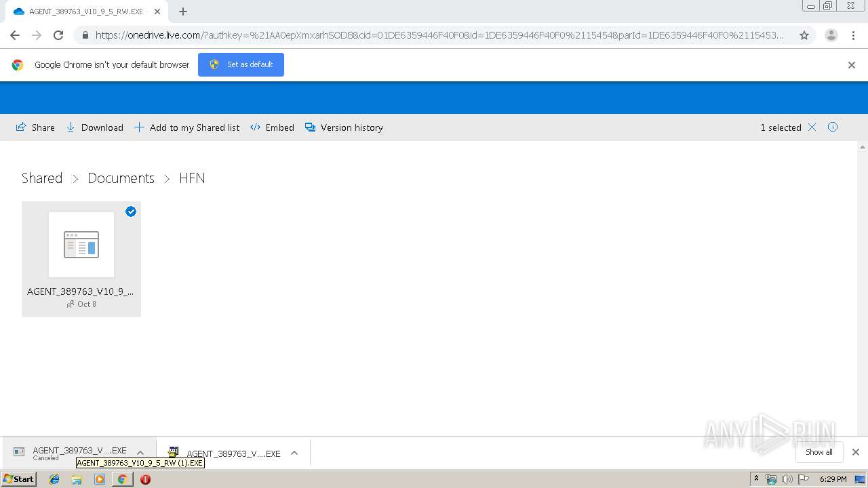
Task: Uncheck the selected file's check circle
Action: pos(131,211)
